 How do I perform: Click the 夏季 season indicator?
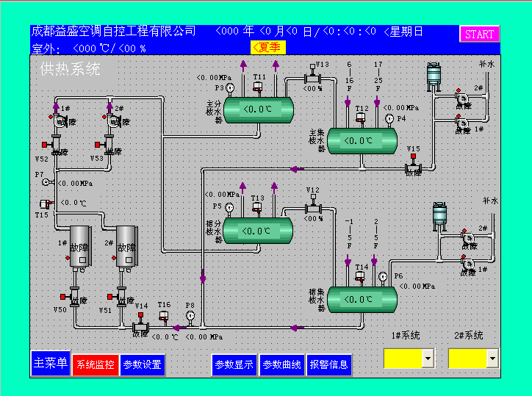(x=267, y=47)
